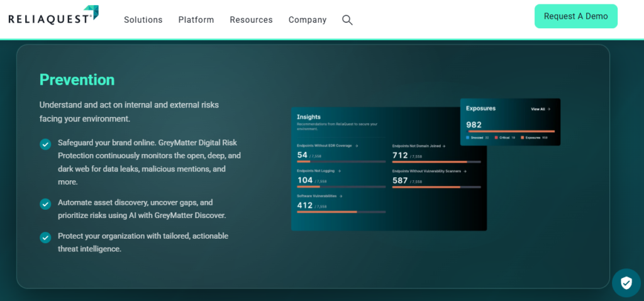Click the Insights card title
The width and height of the screenshot is (644, 301).
pyautogui.click(x=309, y=117)
